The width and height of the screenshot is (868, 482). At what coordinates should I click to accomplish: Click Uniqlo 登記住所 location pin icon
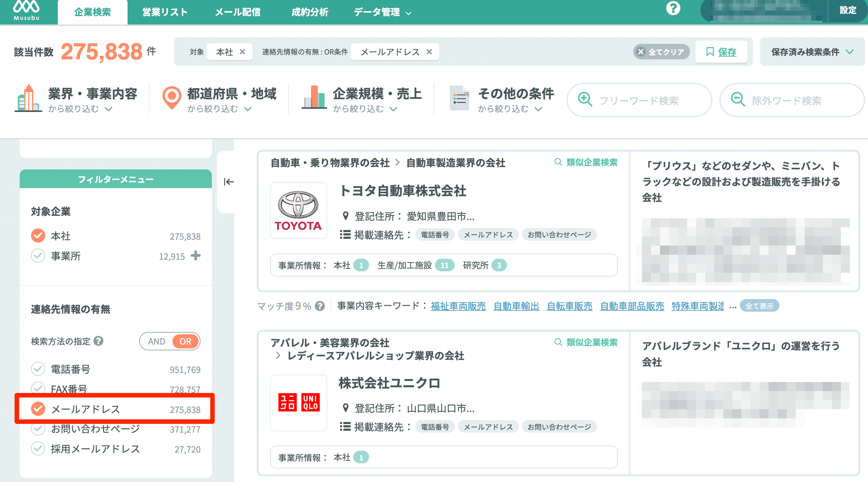click(345, 408)
